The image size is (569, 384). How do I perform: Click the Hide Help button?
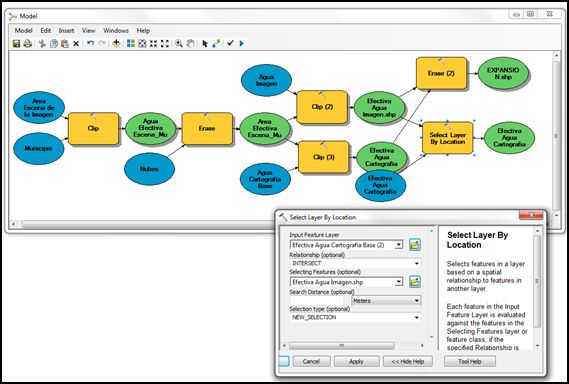[408, 361]
